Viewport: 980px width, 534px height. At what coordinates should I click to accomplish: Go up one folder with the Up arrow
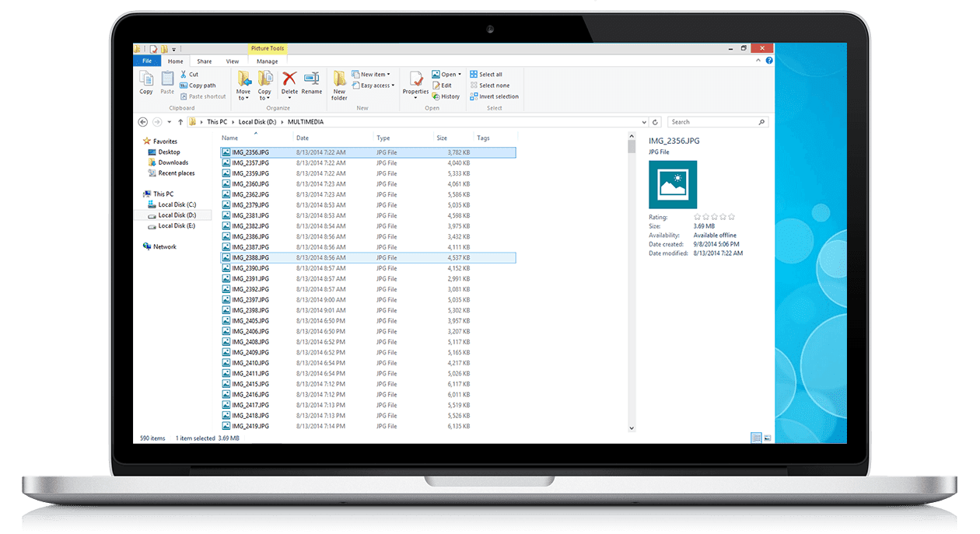pyautogui.click(x=180, y=122)
